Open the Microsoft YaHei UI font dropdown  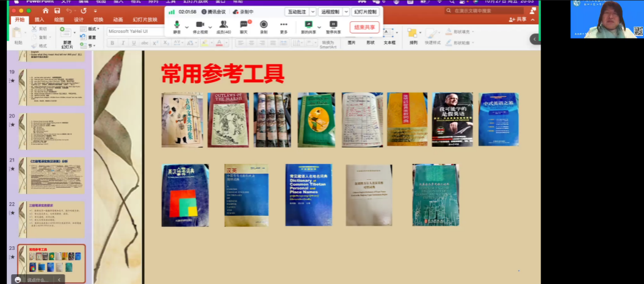tap(134, 31)
